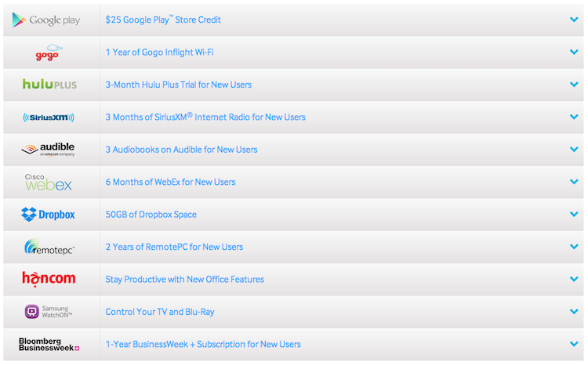Expand the Gogo Inflight Wi-Fi chevron
588x365 pixels.
coord(574,52)
